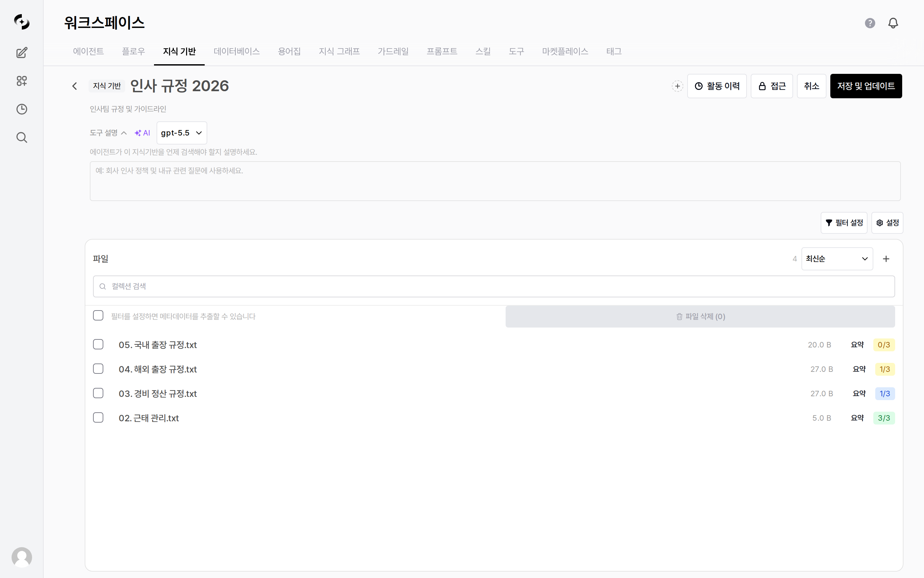This screenshot has width=924, height=578.
Task: Check the box for 03. 경비 정산 규정.txt
Action: point(98,393)
